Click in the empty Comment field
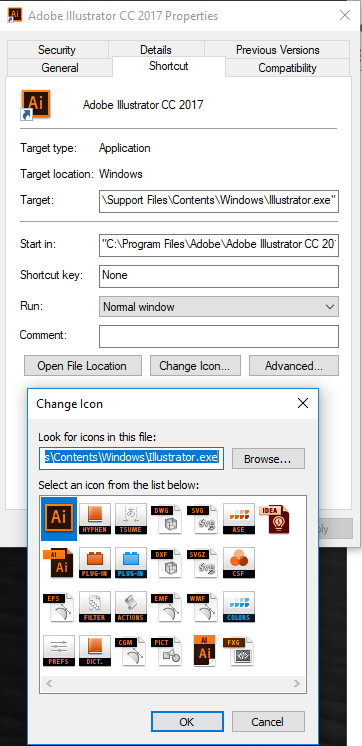362x746 pixels. 219,336
